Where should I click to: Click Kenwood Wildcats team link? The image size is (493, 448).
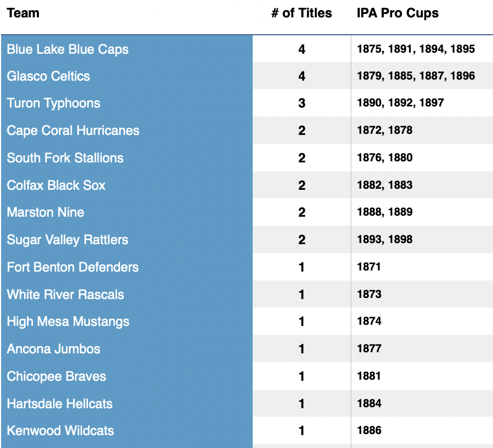pos(61,431)
